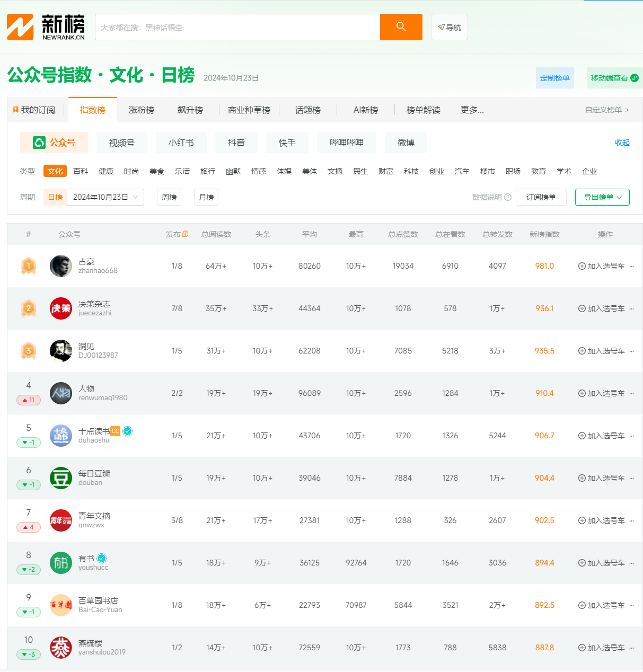The image size is (643, 672).
Task: Click the 百草园书店 logo
Action: pyautogui.click(x=61, y=605)
